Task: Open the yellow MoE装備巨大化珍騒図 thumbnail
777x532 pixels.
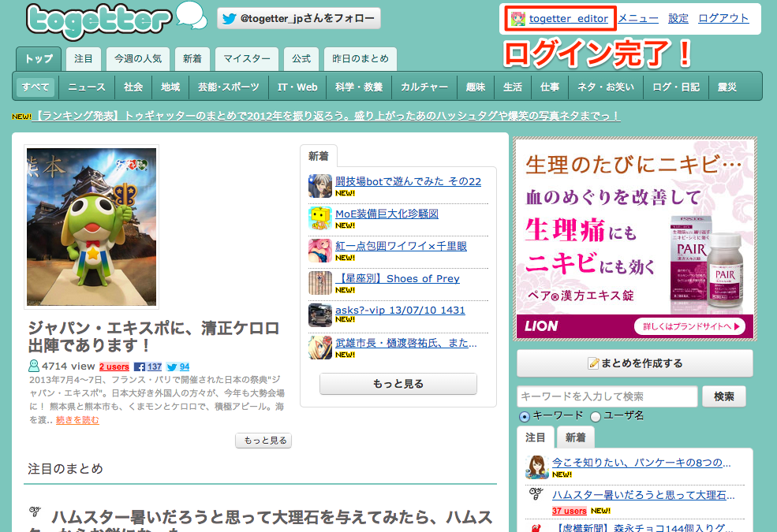Action: tap(319, 218)
